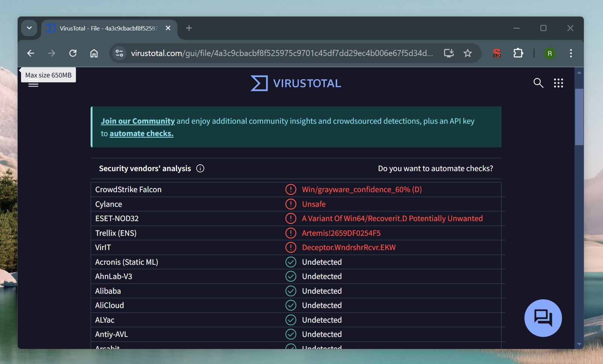Viewport: 603px width, 364px height.
Task: Select Artemis!2659DF0254F5 detection text
Action: (341, 233)
